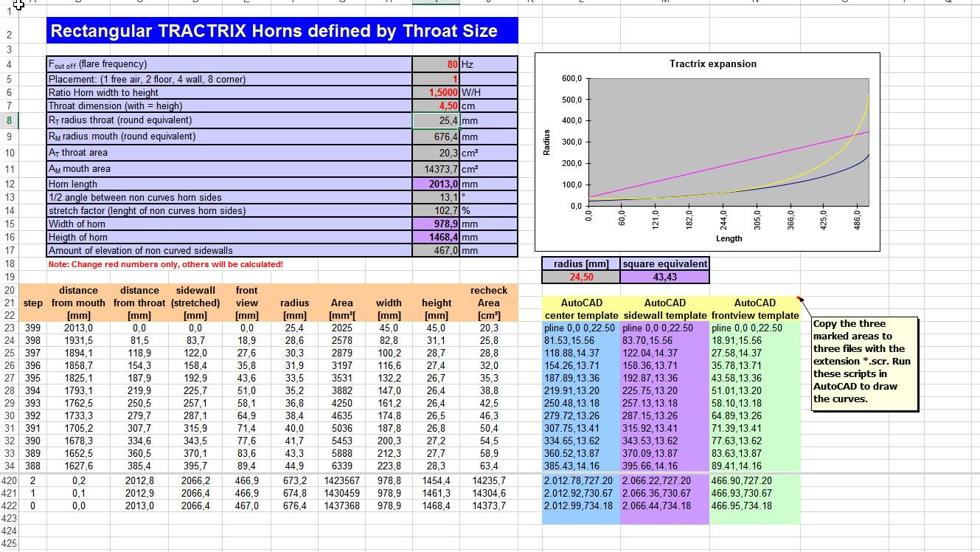This screenshot has width=980, height=552.
Task: Click sidewall template cell 2.066.44,734.18
Action: [x=665, y=506]
